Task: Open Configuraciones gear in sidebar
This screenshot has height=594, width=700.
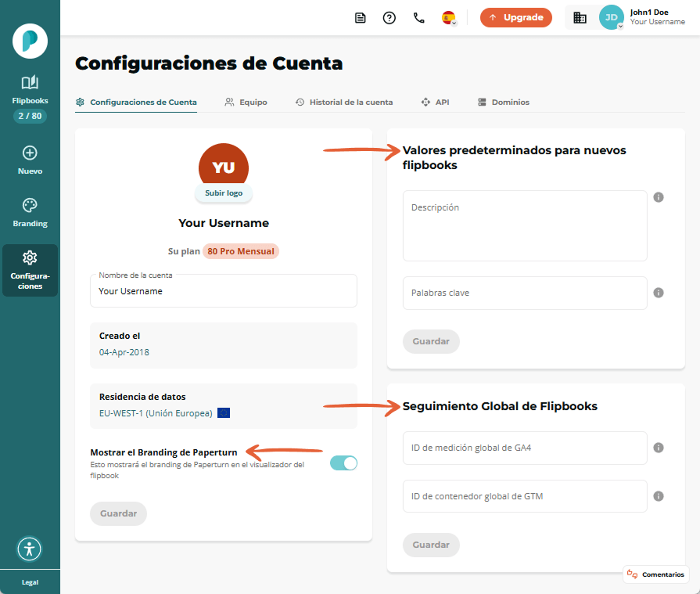Action: pos(30,270)
